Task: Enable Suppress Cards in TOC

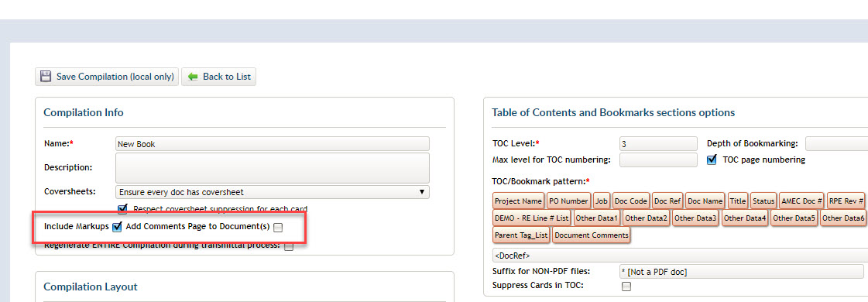Action: (x=626, y=286)
